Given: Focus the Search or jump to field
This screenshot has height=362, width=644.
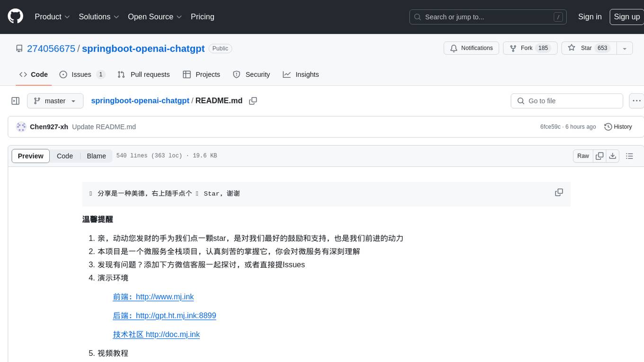Looking at the screenshot, I should click(488, 17).
